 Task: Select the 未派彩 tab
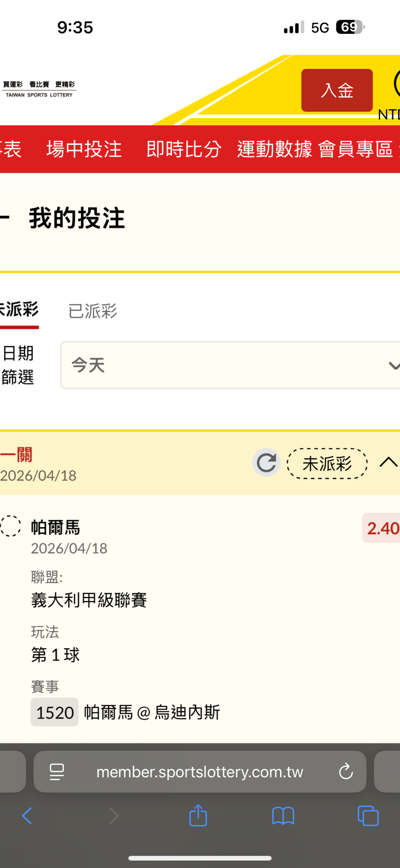pyautogui.click(x=19, y=310)
